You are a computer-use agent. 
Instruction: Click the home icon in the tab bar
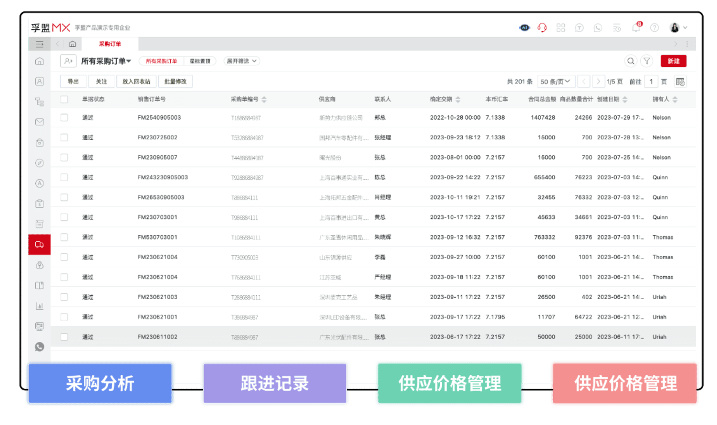[x=72, y=44]
